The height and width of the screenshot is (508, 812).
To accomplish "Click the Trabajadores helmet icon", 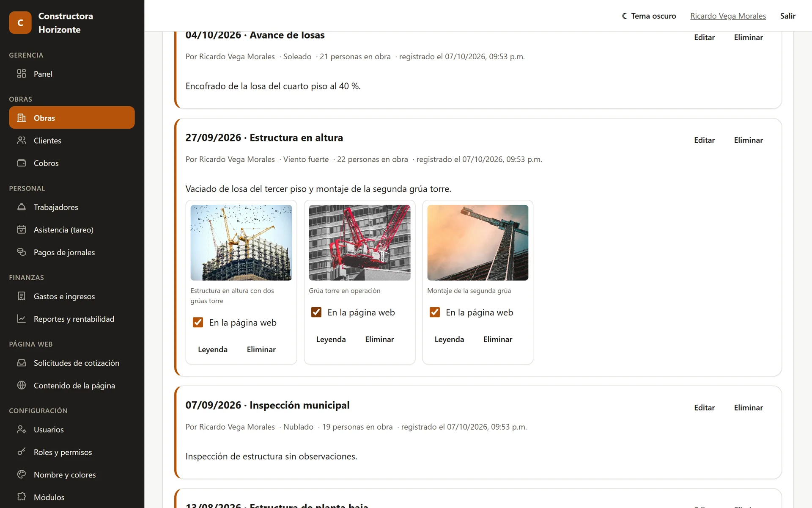I will click(x=22, y=207).
